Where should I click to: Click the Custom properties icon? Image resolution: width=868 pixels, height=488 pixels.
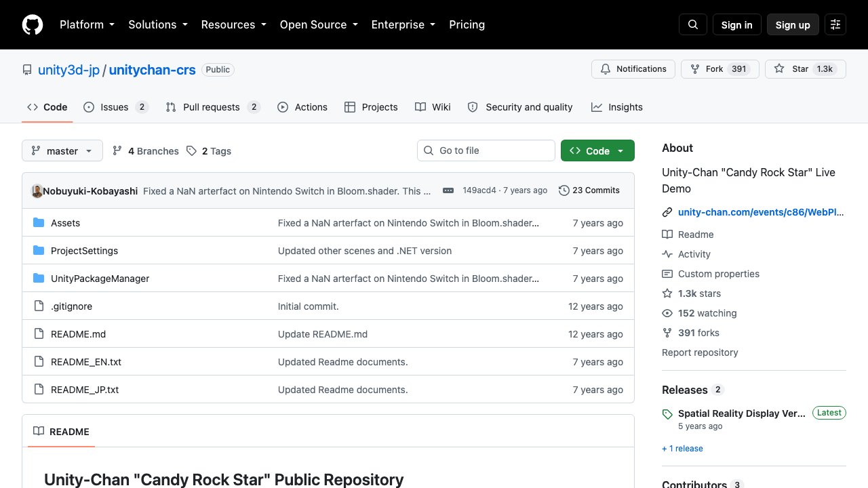click(667, 274)
